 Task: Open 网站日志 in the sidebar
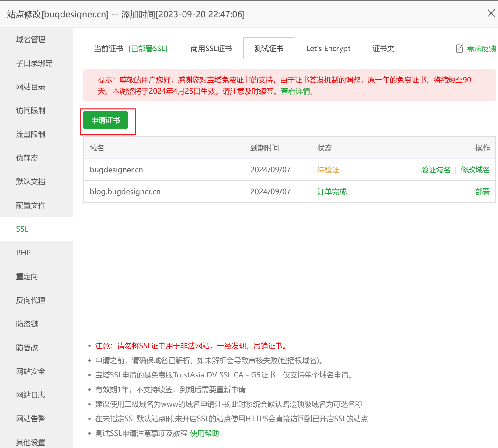pyautogui.click(x=37, y=395)
